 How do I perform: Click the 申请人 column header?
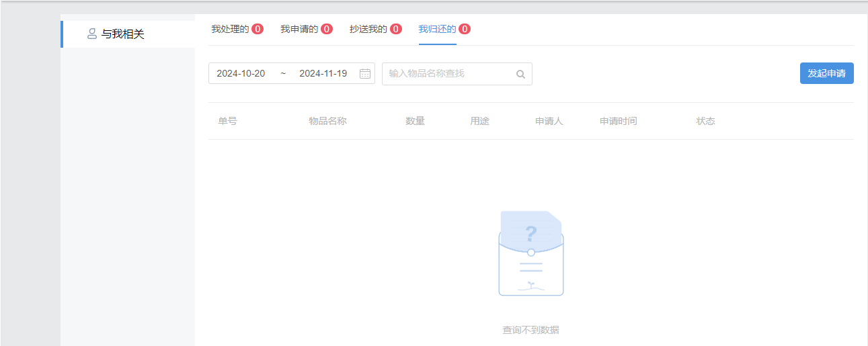coord(549,121)
